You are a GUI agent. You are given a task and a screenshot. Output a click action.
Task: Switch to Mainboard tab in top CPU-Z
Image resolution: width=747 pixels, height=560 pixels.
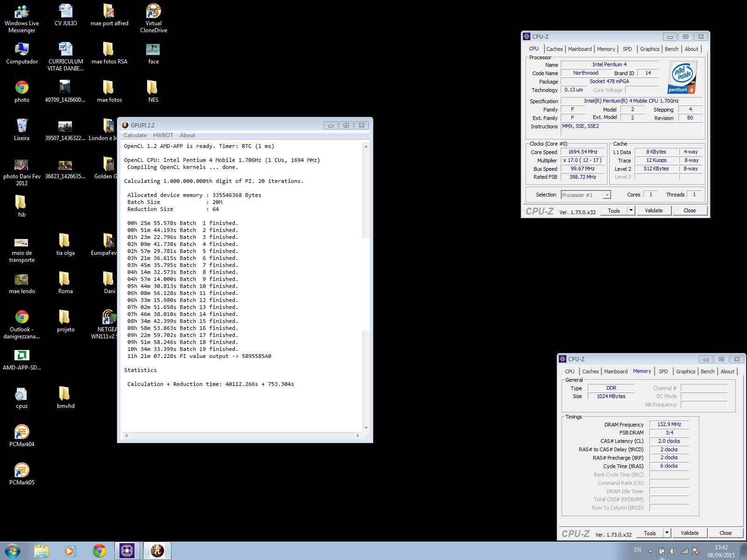coord(580,49)
